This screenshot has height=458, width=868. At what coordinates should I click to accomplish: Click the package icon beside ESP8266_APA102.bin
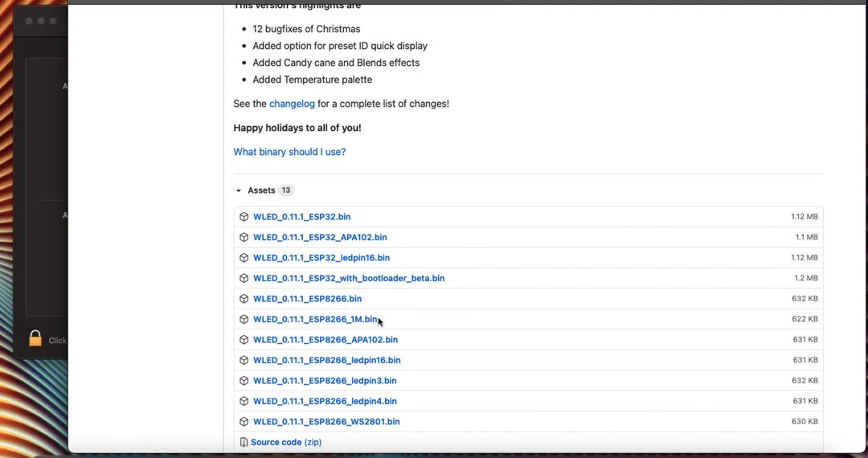(244, 340)
